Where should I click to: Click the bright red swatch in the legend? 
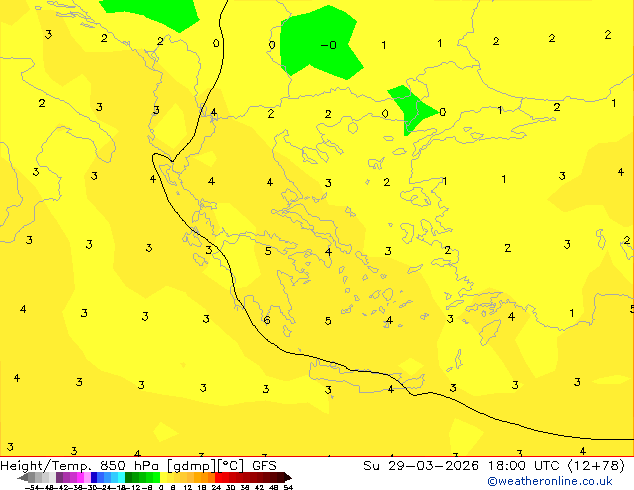click(x=218, y=477)
